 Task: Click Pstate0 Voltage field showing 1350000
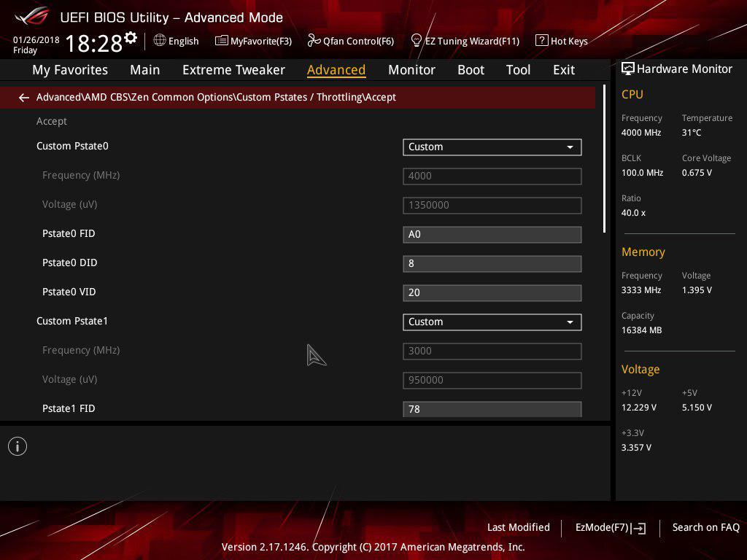492,205
